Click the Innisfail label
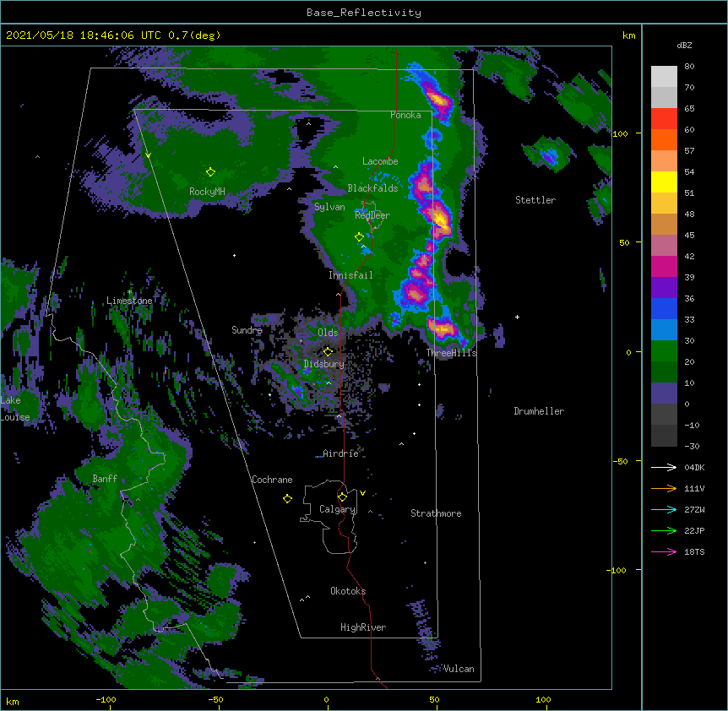Viewport: 728px width, 711px height. pyautogui.click(x=350, y=275)
